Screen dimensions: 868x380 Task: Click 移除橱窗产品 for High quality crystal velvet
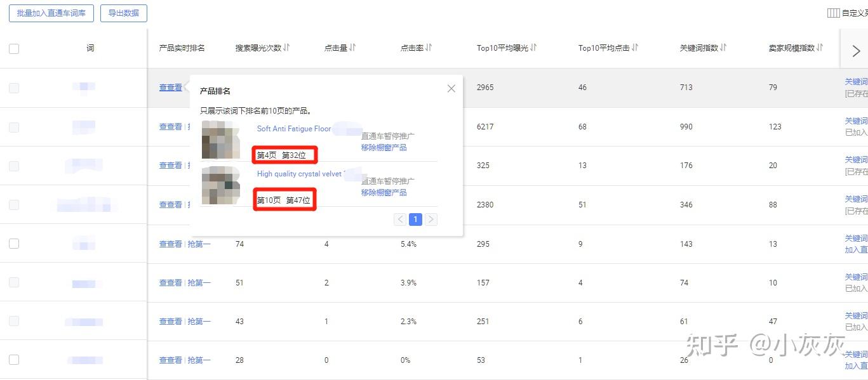384,193
